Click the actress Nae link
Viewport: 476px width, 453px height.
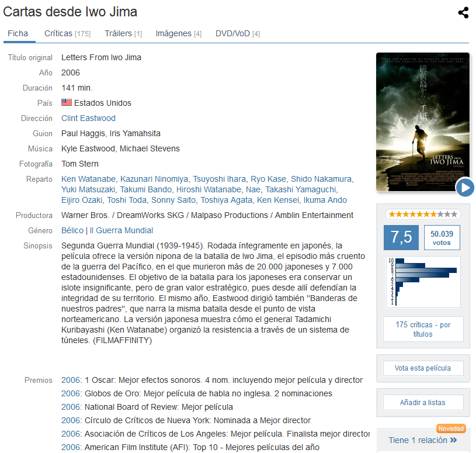click(253, 189)
